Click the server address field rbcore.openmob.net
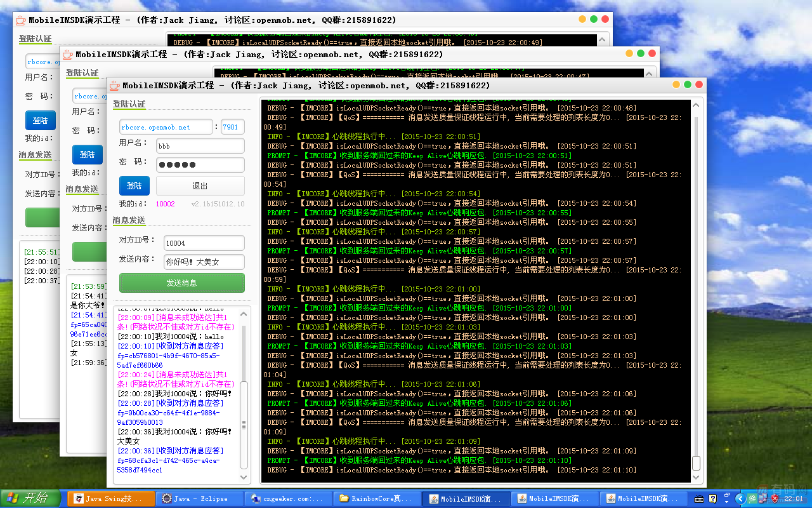The image size is (812, 508). pos(166,126)
